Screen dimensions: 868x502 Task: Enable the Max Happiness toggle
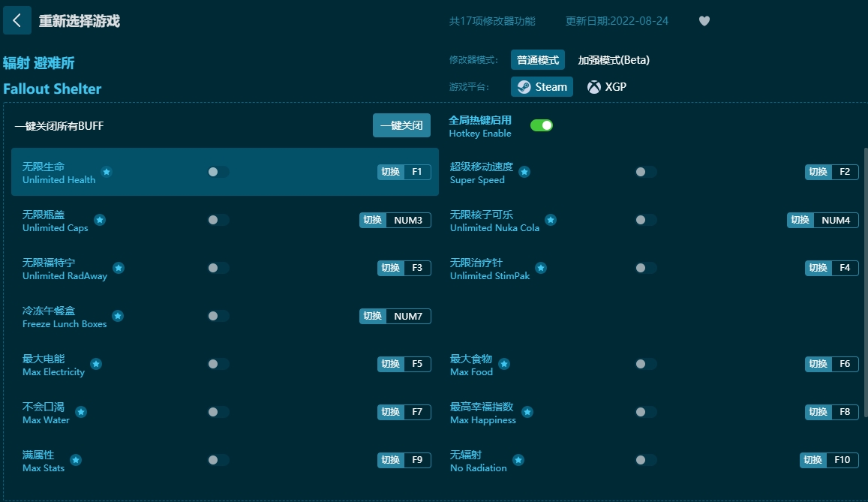645,412
